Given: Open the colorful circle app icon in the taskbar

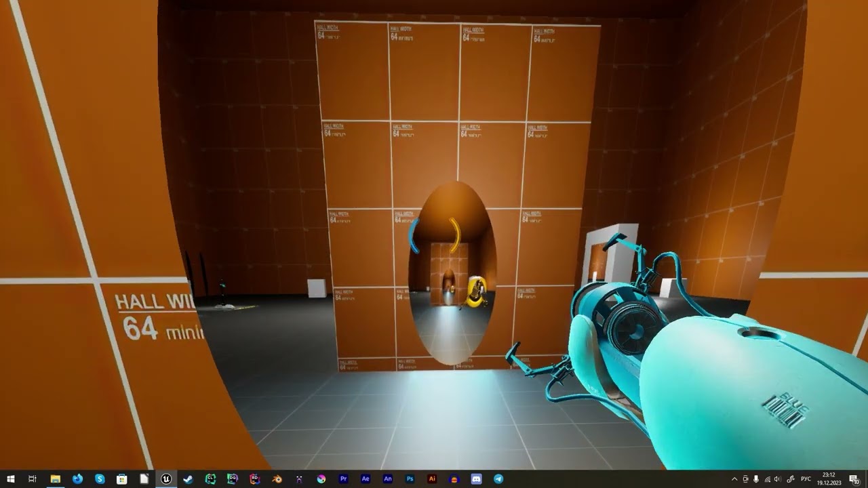Looking at the screenshot, I should coord(321,479).
